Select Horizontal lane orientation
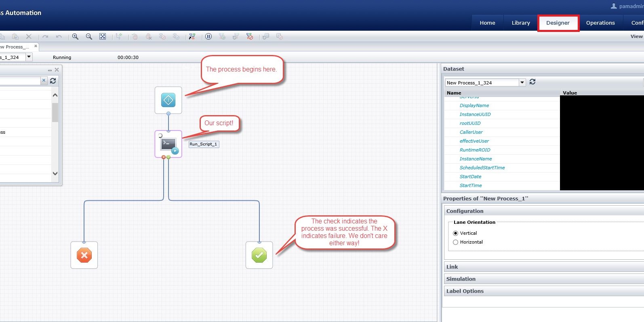This screenshot has height=322, width=644. point(456,242)
